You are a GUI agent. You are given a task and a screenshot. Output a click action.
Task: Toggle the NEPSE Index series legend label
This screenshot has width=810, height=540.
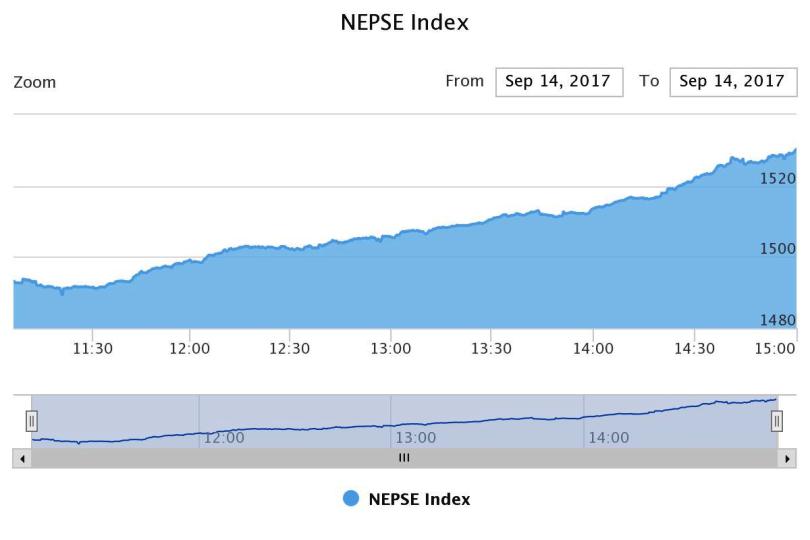[419, 499]
